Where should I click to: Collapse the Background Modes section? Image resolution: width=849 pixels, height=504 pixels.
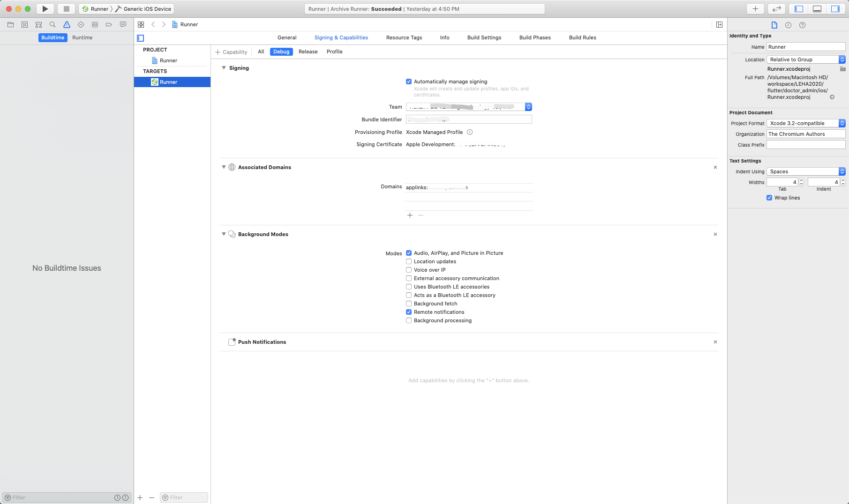[224, 234]
